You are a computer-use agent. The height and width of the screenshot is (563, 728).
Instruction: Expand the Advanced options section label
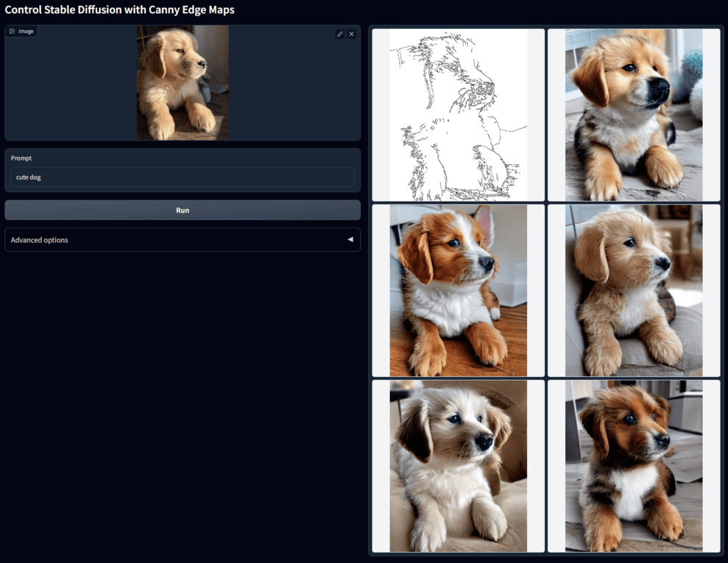tap(40, 240)
